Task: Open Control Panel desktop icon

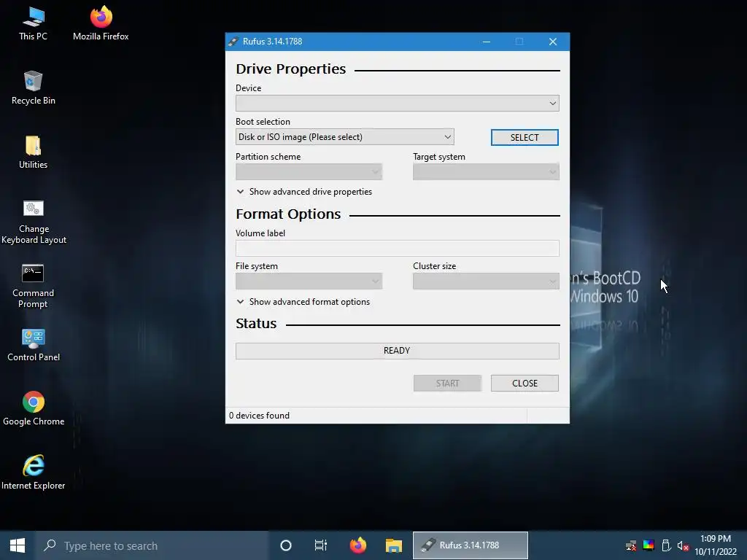Action: pos(34,345)
